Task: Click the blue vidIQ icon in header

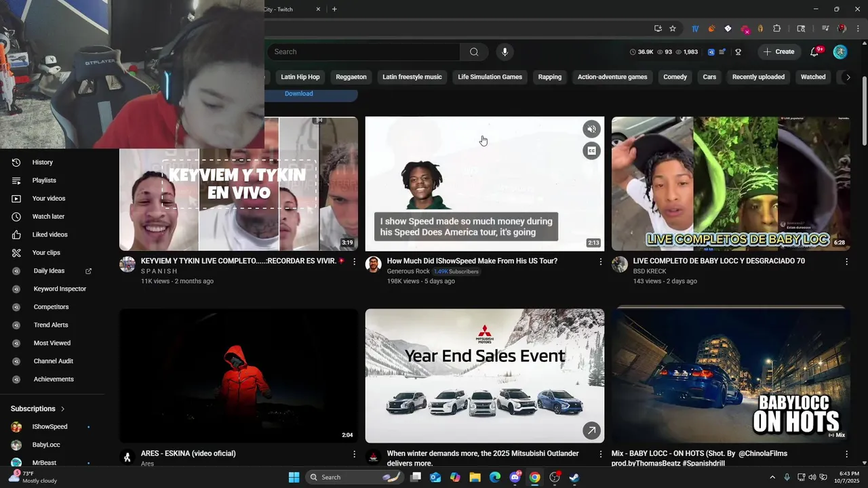Action: point(711,52)
